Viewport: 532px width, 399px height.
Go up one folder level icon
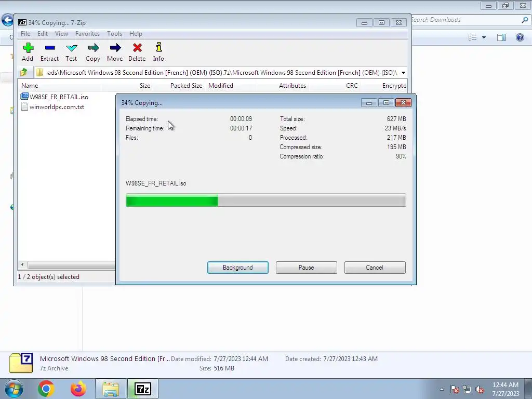[24, 72]
